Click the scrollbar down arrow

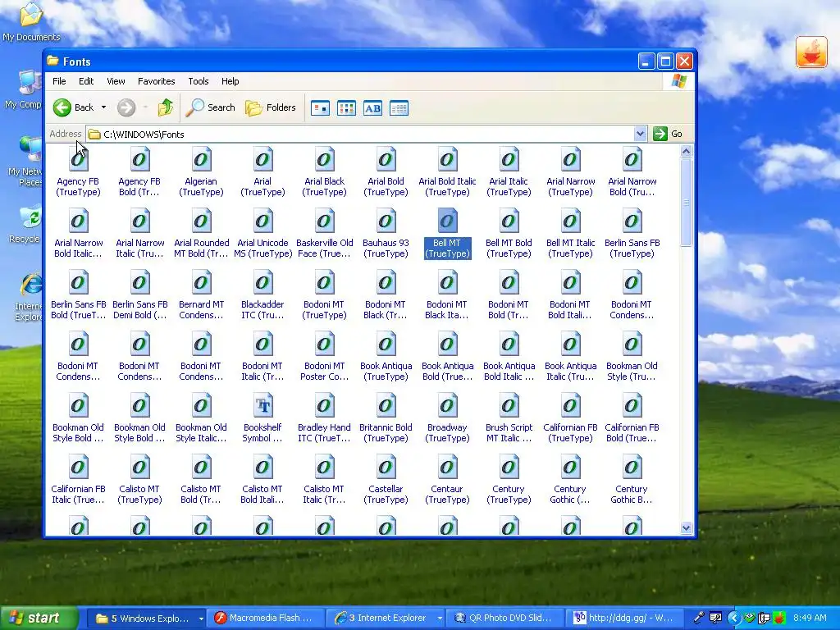tap(687, 528)
